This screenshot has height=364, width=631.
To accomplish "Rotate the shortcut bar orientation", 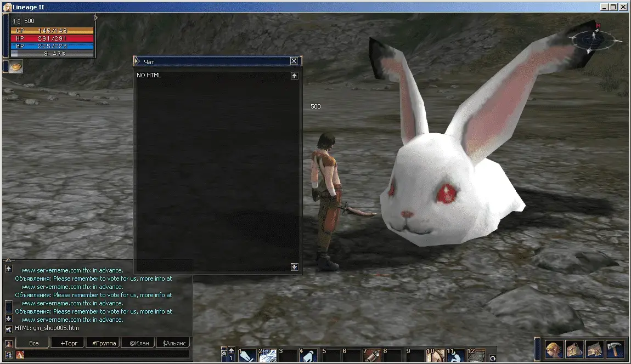I will (493, 358).
